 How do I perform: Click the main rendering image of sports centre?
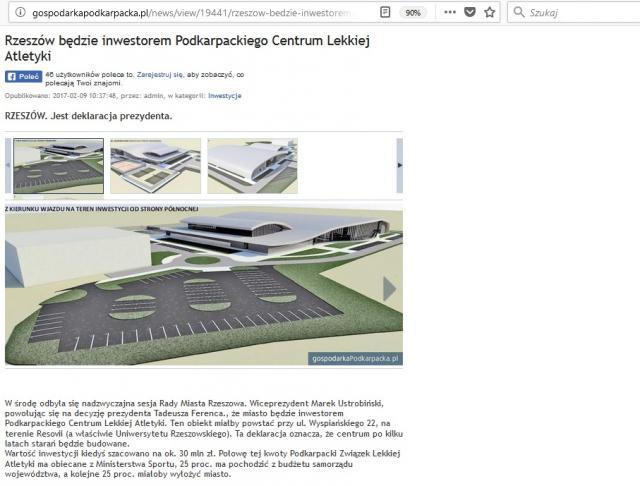[x=200, y=285]
